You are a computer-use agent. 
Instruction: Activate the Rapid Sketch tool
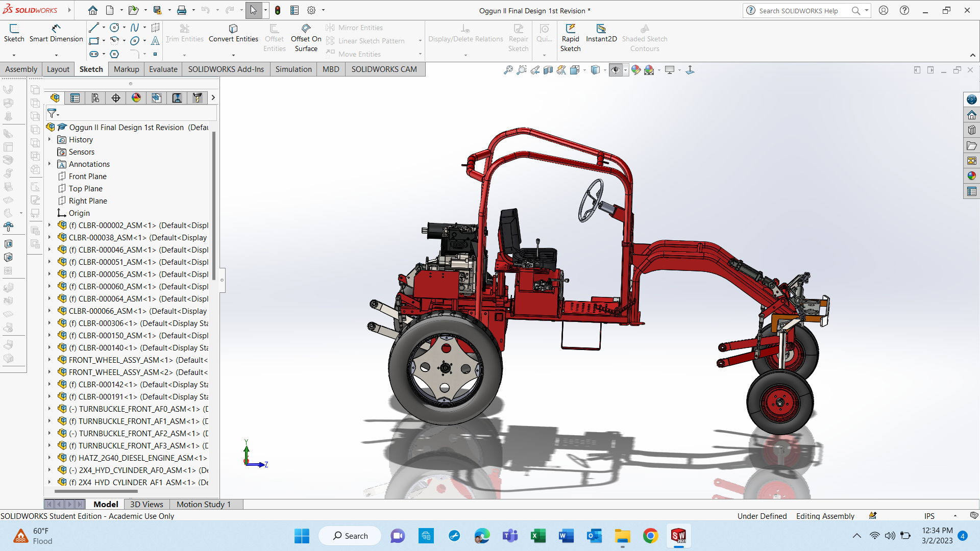tap(570, 37)
